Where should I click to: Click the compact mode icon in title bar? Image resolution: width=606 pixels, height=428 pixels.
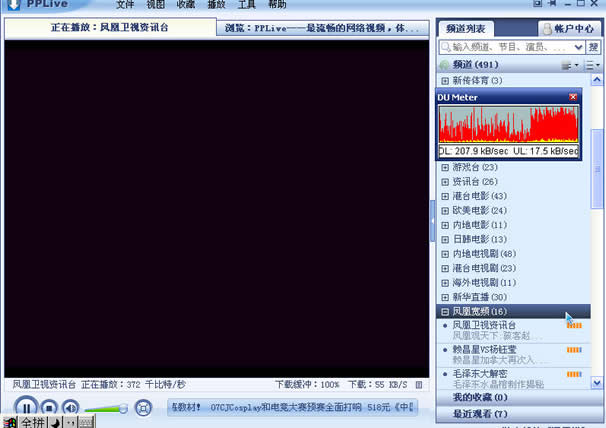point(538,3)
